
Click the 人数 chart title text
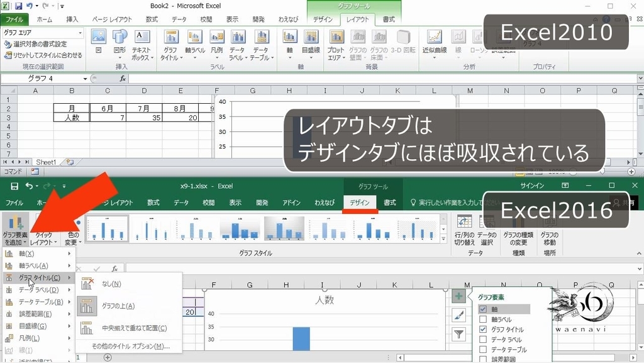(325, 299)
